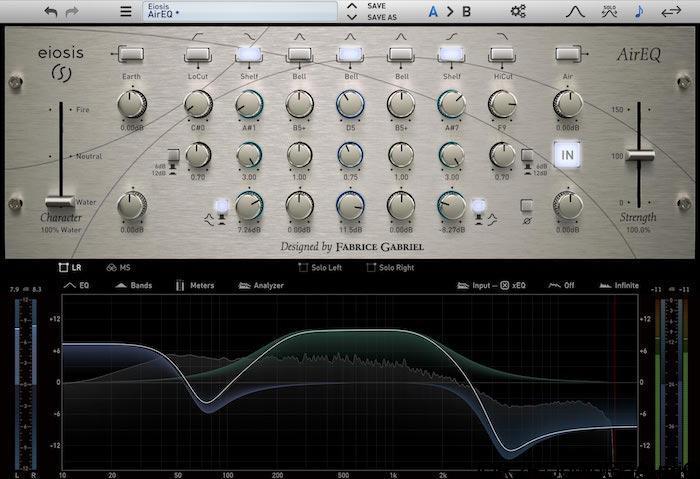Click the Solo Left button
Screen dimensions: 700x479
coord(319,268)
